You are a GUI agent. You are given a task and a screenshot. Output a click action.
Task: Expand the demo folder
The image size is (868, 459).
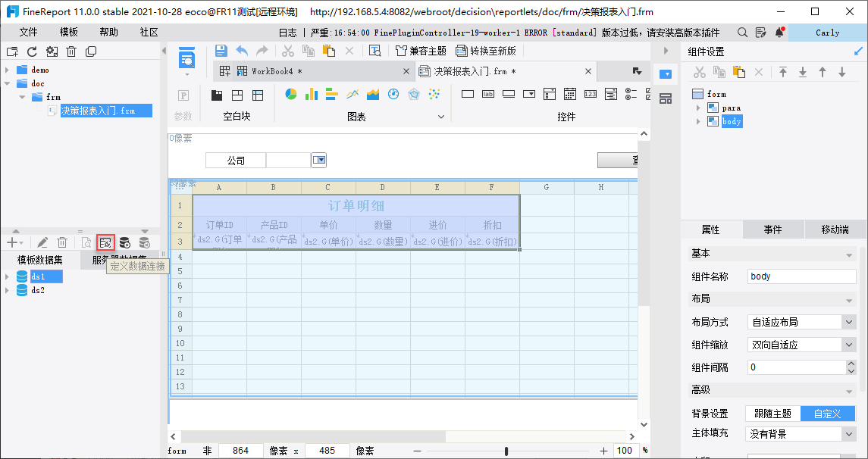pyautogui.click(x=7, y=70)
